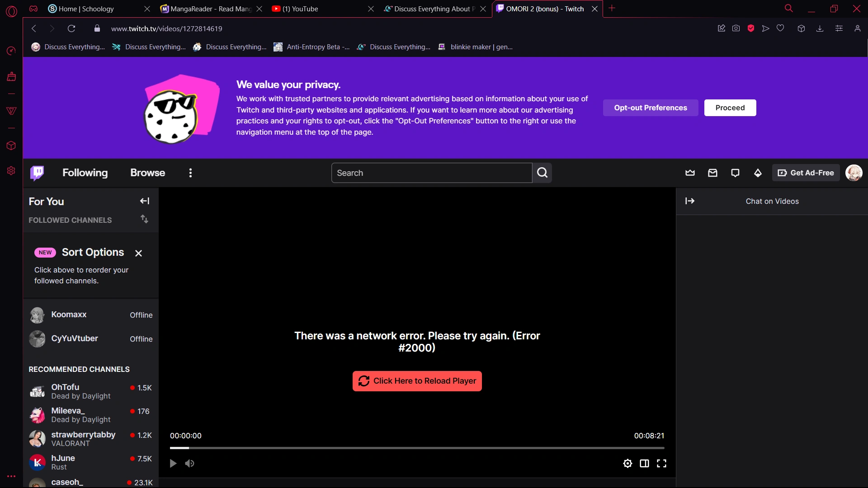Open the Whispers inbox icon
Image resolution: width=868 pixels, height=488 pixels.
click(713, 173)
